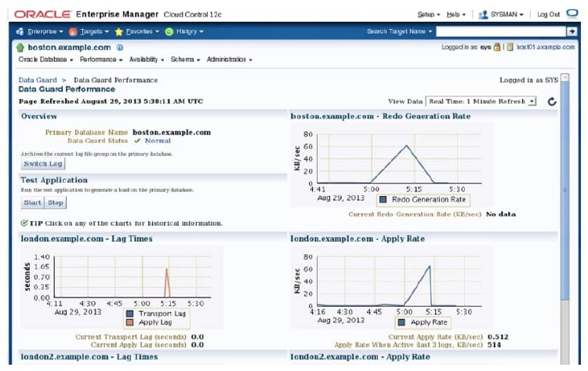The width and height of the screenshot is (588, 371).
Task: Click the History clock icon
Action: 169,31
